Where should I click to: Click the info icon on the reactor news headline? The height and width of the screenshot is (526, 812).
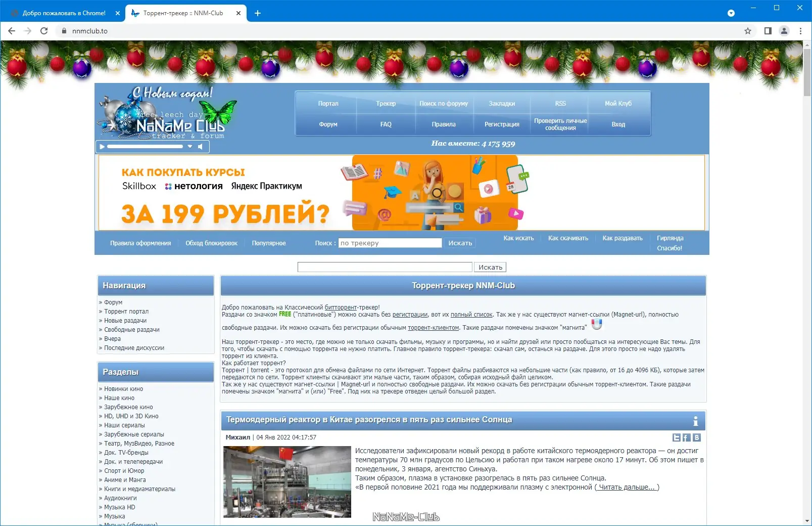(696, 420)
